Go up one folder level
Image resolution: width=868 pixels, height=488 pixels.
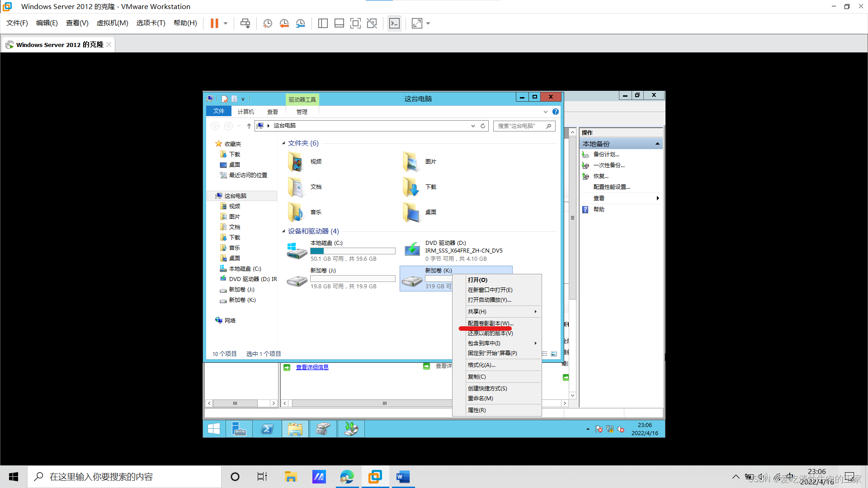249,126
